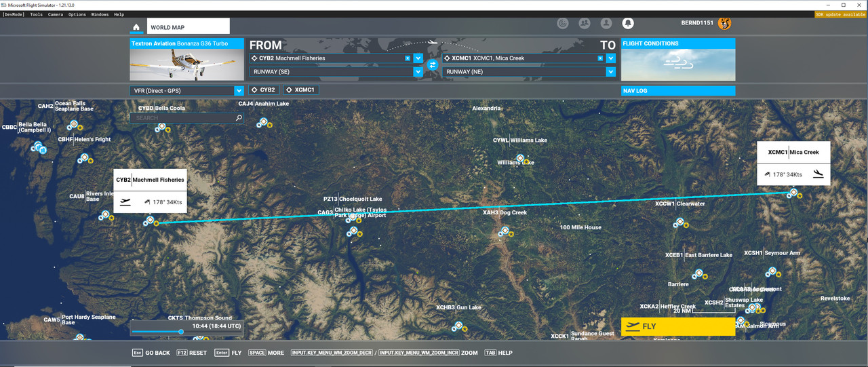Click the search magnifier on the map search box
The height and width of the screenshot is (367, 868).
(x=239, y=118)
